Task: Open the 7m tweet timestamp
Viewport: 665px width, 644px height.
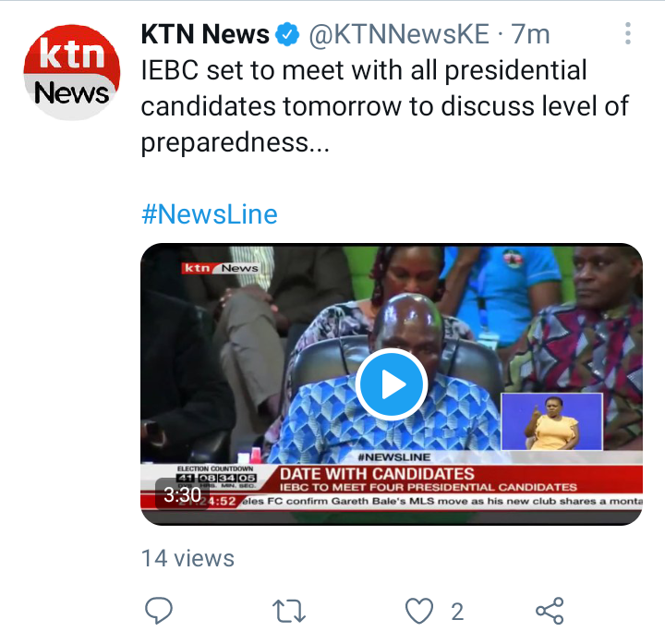Action: [530, 34]
